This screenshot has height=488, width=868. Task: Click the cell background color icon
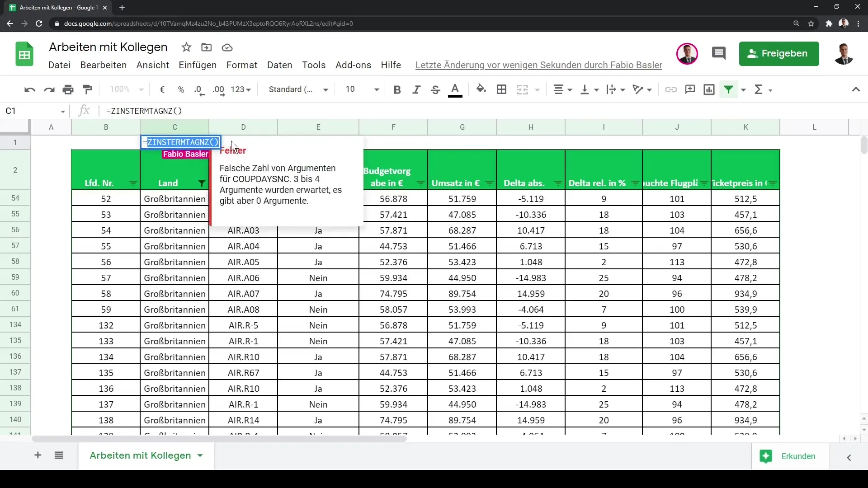tap(481, 89)
